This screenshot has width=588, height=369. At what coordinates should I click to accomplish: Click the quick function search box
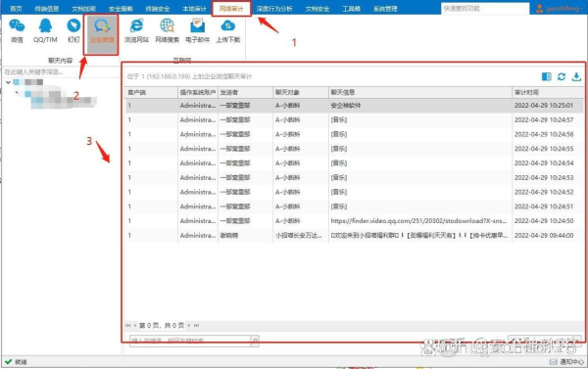485,8
